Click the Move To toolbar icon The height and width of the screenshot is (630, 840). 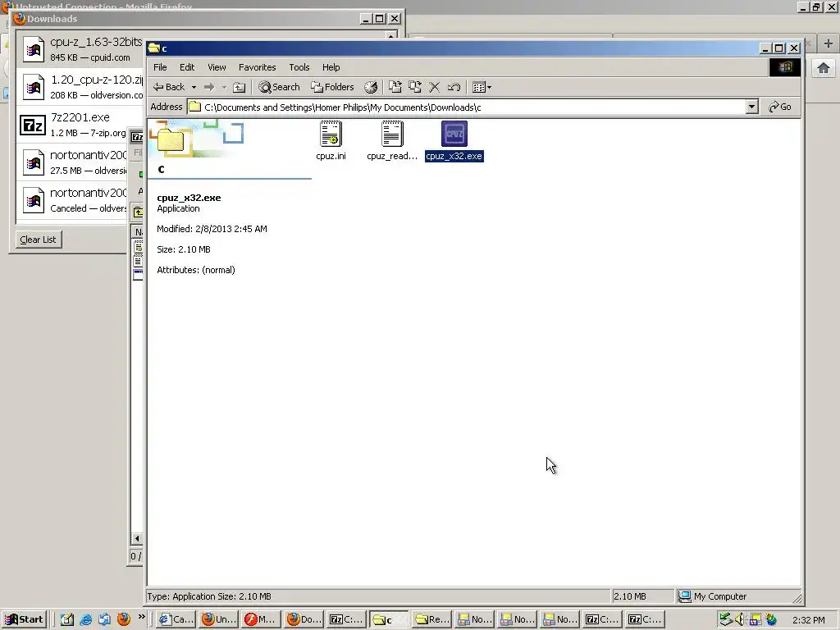pos(395,87)
